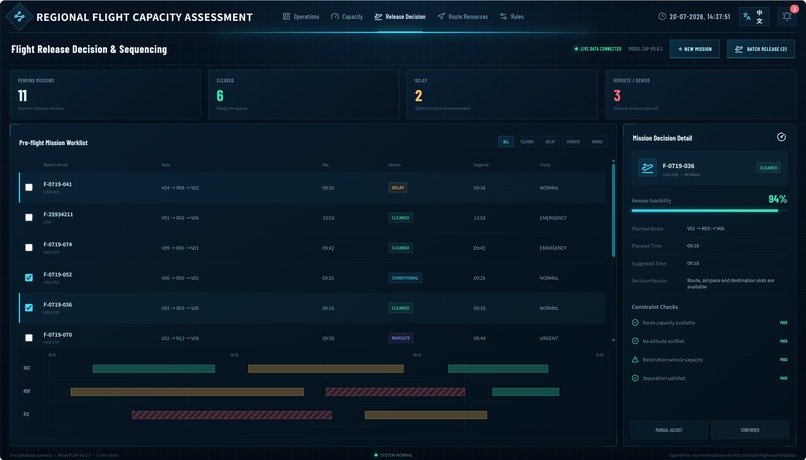Click the first green bar on R03 timeline
806x460 pixels.
point(154,369)
